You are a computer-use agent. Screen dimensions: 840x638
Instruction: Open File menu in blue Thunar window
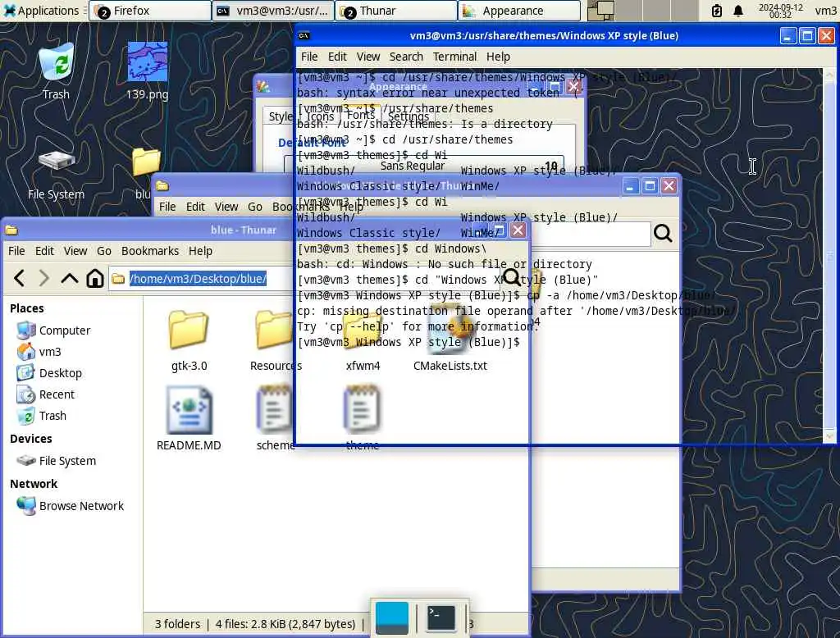16,251
